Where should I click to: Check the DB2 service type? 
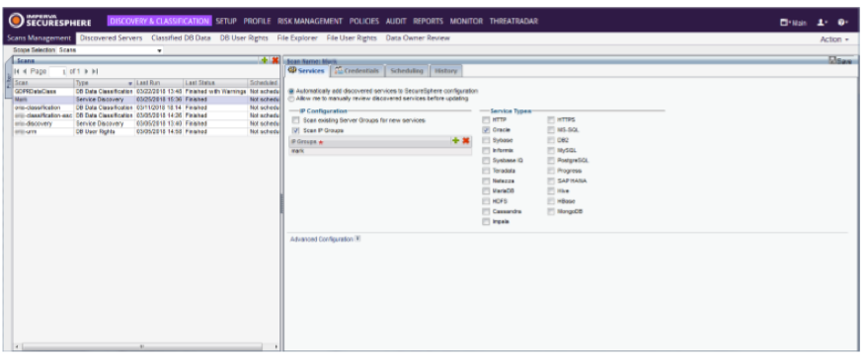[551, 140]
